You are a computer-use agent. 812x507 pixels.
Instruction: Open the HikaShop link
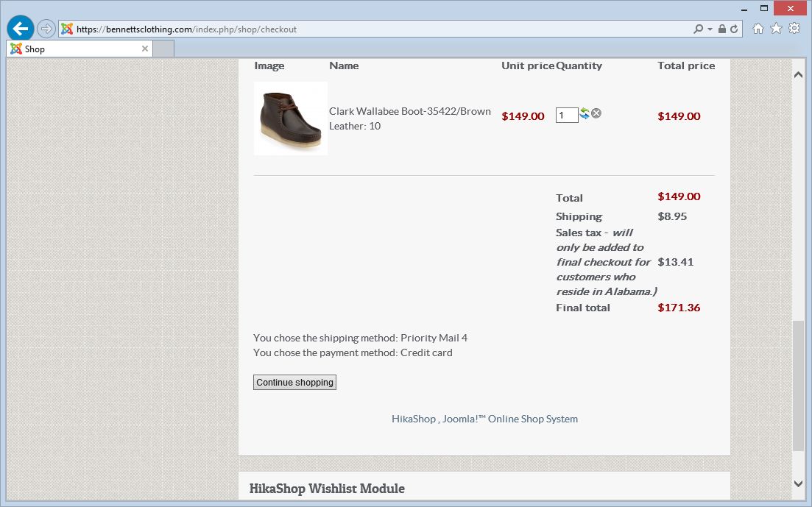(413, 419)
